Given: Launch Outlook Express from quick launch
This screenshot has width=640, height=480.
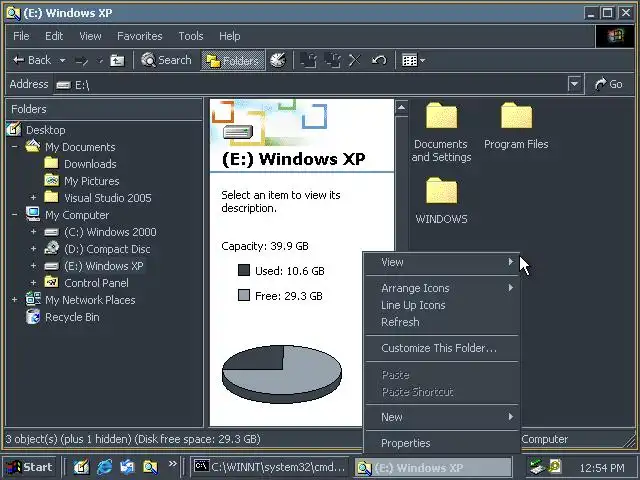Looking at the screenshot, I should pos(127,467).
